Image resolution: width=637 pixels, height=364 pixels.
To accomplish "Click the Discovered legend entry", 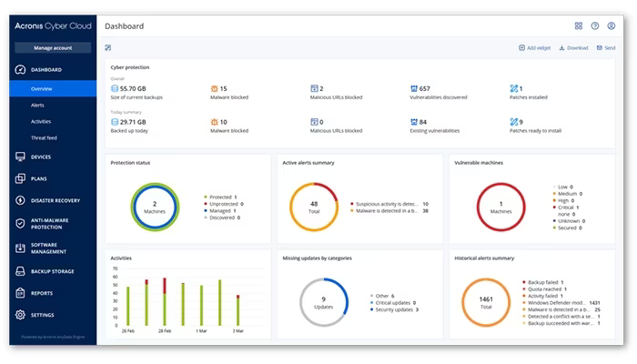I will [x=222, y=217].
